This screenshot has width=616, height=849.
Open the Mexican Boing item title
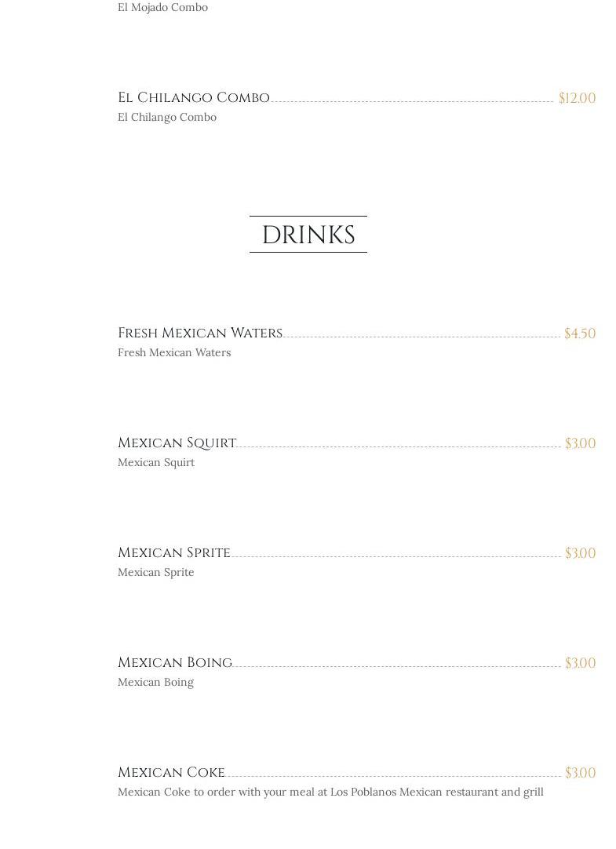click(174, 662)
